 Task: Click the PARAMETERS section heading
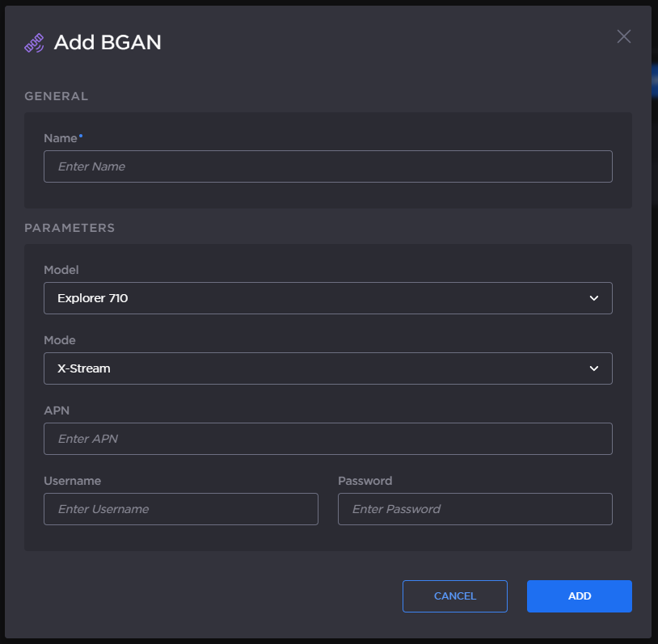pos(70,228)
